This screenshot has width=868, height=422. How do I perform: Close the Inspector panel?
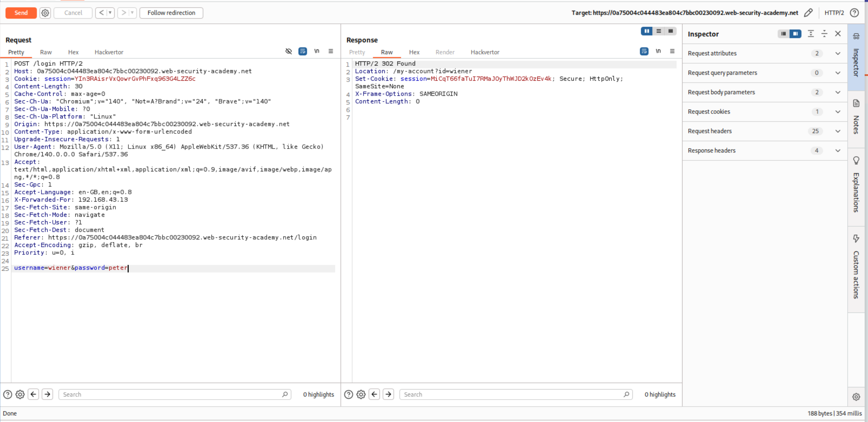pyautogui.click(x=838, y=34)
